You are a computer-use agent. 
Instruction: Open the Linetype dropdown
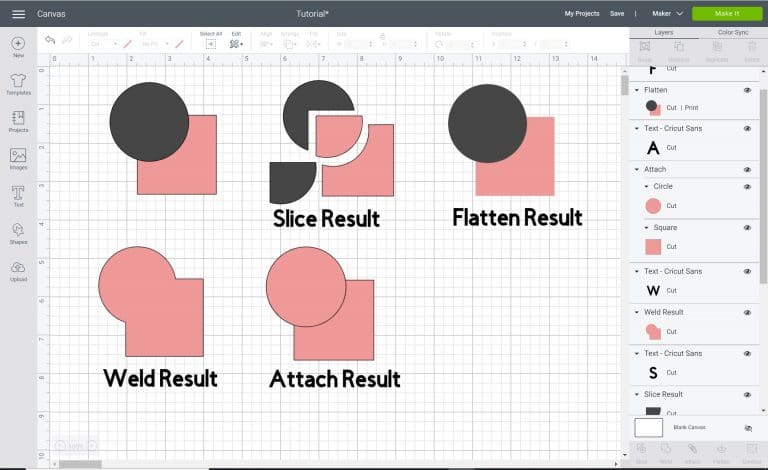[103, 44]
